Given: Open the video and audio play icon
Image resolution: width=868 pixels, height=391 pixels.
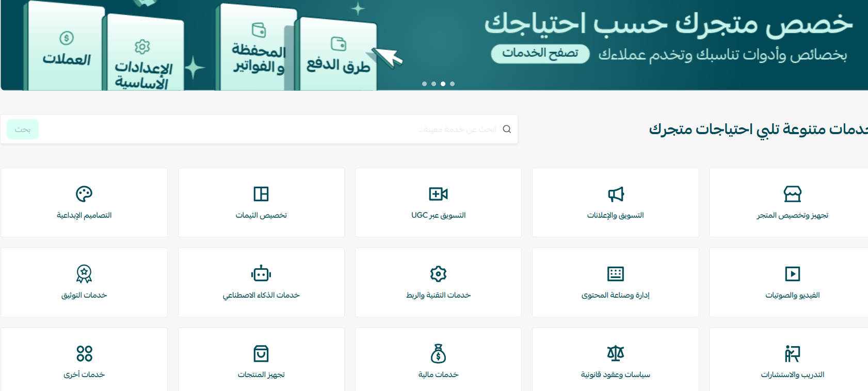Looking at the screenshot, I should coord(792,274).
